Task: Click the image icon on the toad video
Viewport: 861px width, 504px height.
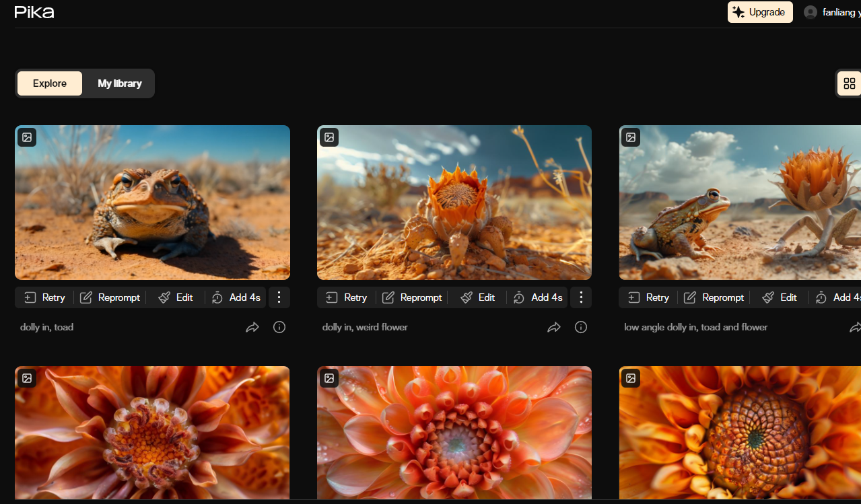Action: pyautogui.click(x=27, y=137)
